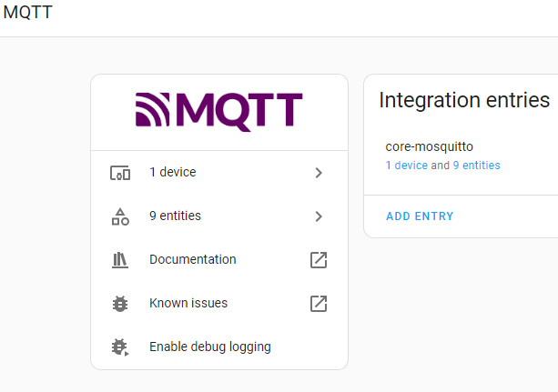
Task: Click the ADD ENTRY button
Action: point(420,216)
